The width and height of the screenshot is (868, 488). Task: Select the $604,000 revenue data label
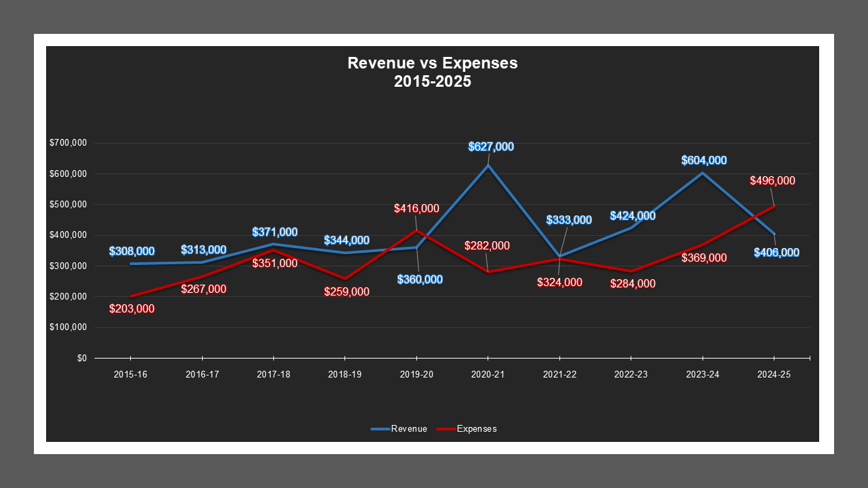coord(704,161)
